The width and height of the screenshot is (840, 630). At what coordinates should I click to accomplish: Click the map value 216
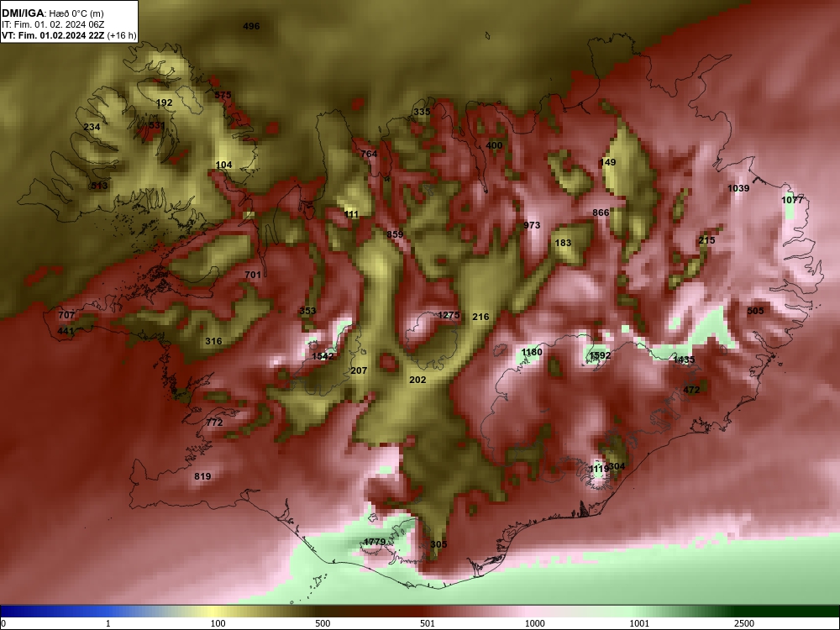481,317
